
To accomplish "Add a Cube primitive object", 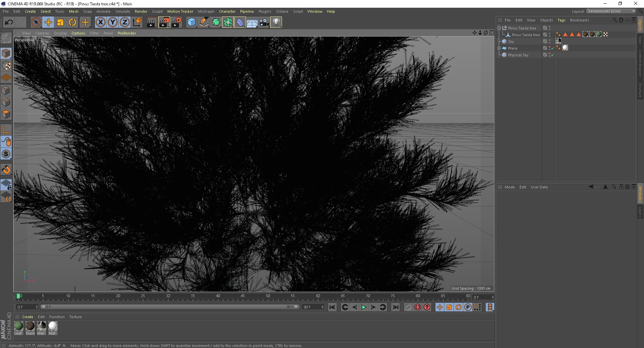I will coord(192,22).
